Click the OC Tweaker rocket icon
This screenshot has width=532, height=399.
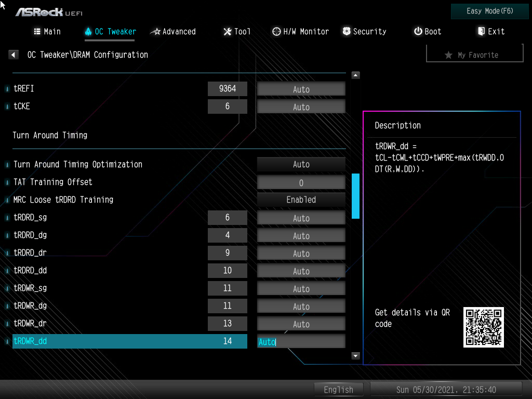point(88,32)
